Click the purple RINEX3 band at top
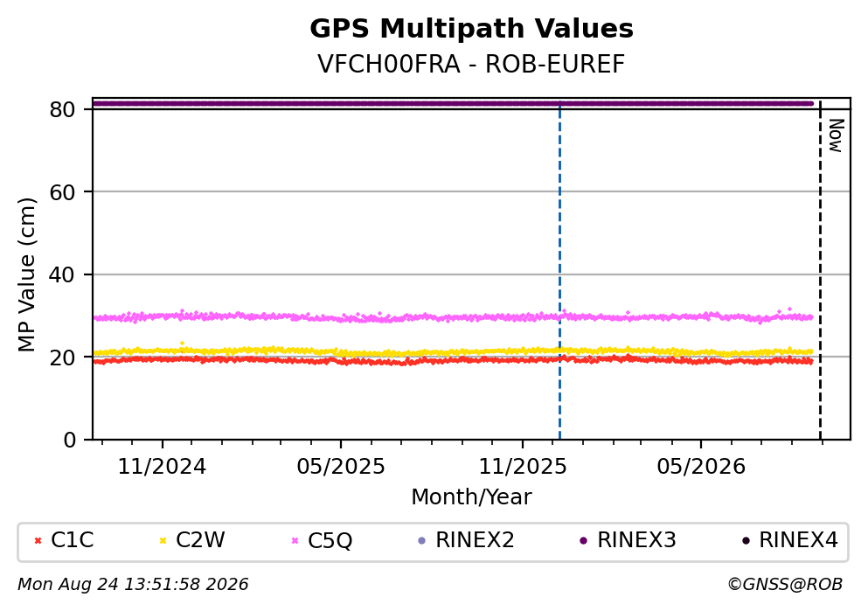868x611 pixels. (453, 103)
